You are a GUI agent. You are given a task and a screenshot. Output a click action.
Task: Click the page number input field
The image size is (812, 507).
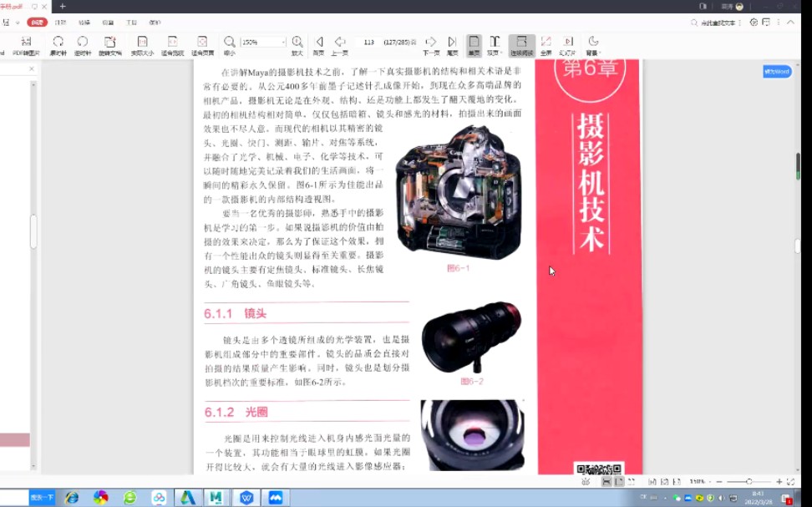click(370, 41)
